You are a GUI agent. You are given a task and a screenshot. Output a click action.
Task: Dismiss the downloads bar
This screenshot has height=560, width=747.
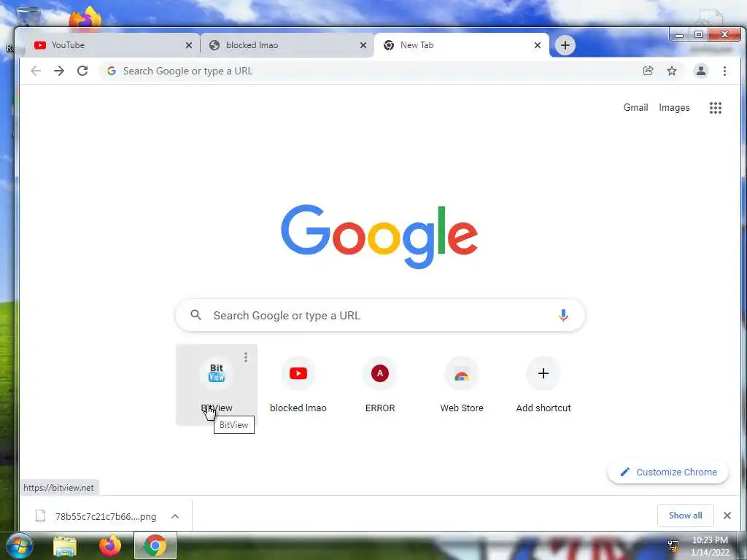click(727, 516)
